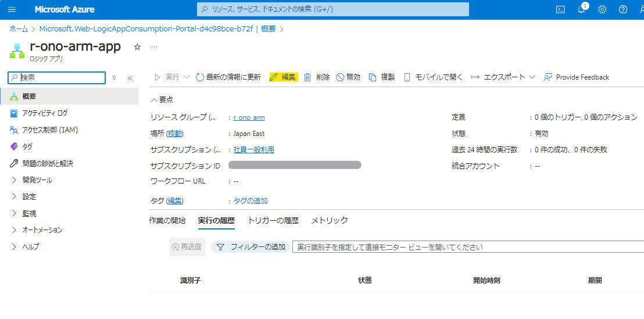
Task: Open Cloud Shell from the top bar
Action: [x=560, y=9]
